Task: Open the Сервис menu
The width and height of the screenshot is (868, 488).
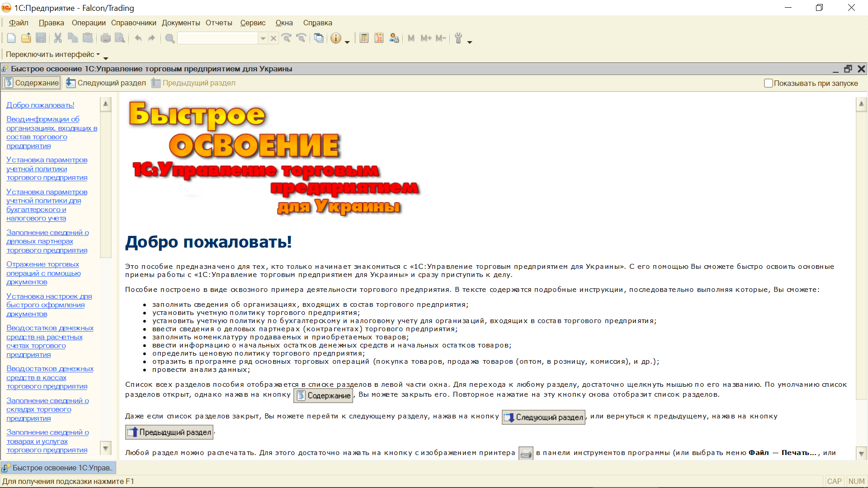Action: pos(253,23)
